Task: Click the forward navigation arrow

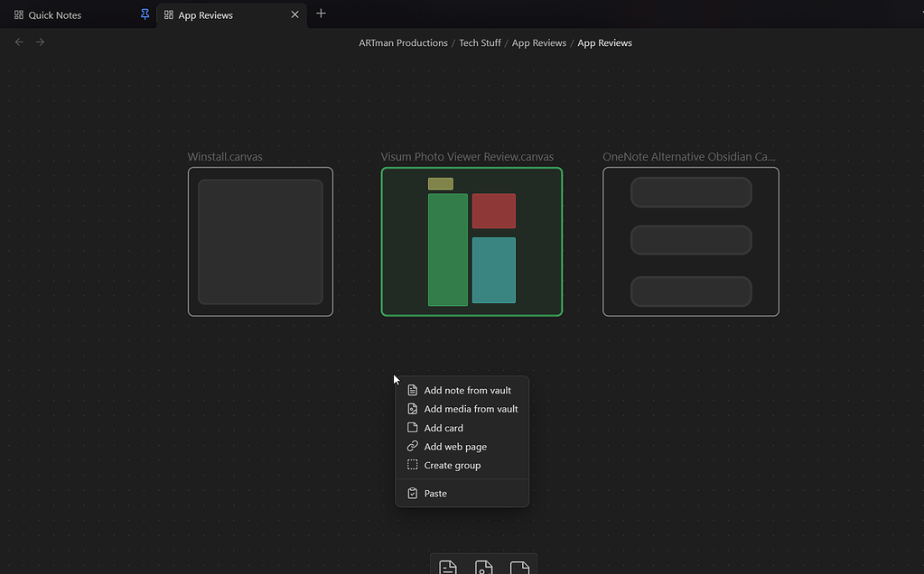Action: pos(40,42)
